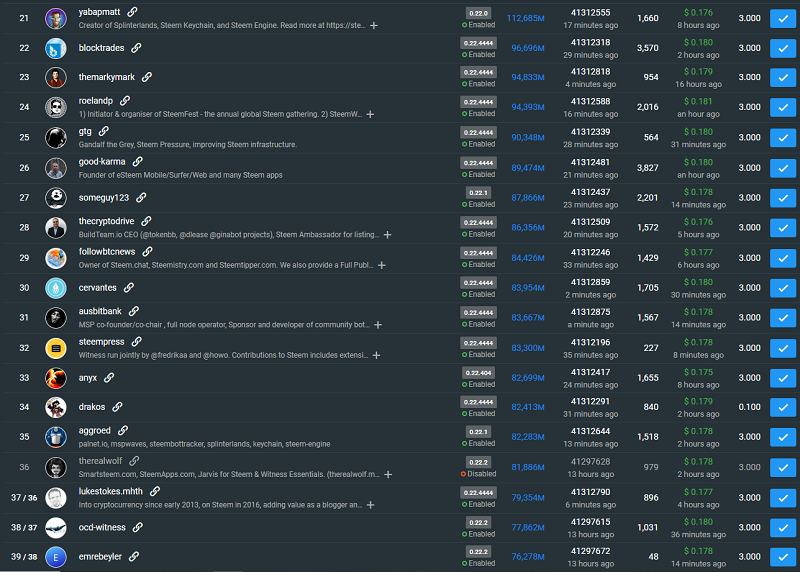Screen dimensions: 800x572
Task: Click block number 41312859 for cervantes
Action: coord(590,282)
